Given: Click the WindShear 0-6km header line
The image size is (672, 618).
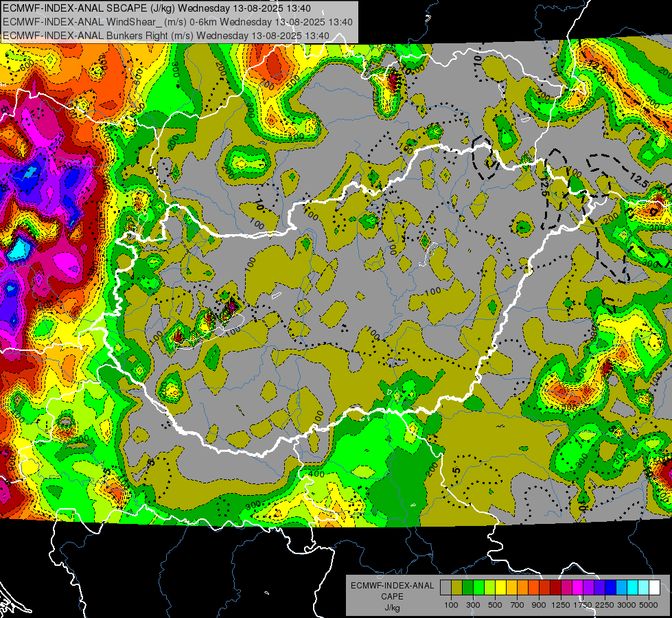Looking at the screenshot, I should click(177, 22).
